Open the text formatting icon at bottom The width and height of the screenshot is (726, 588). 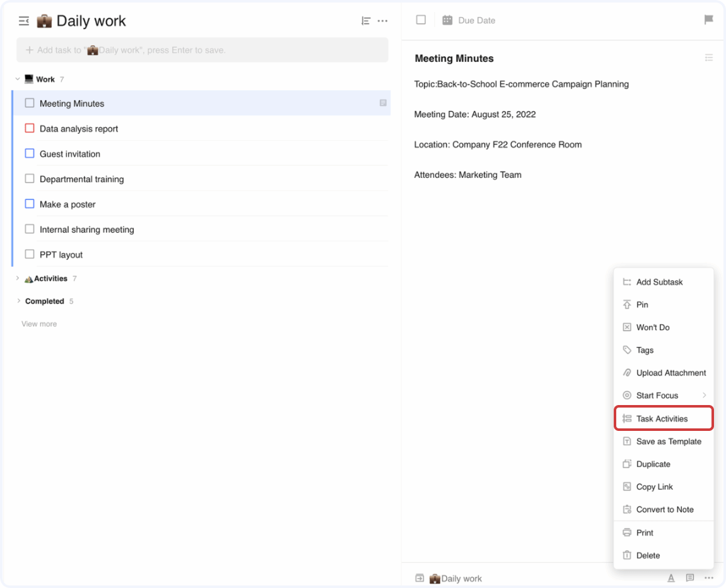coord(671,578)
